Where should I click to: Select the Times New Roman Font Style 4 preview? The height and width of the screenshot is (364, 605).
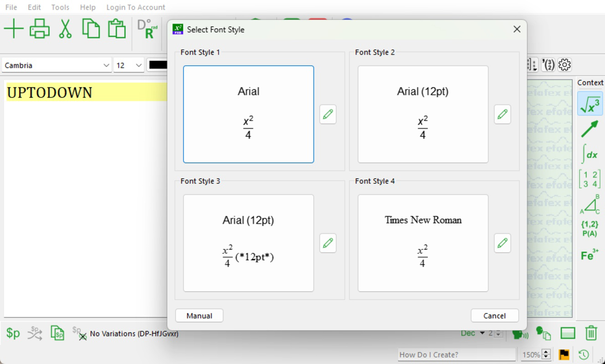coord(423,243)
